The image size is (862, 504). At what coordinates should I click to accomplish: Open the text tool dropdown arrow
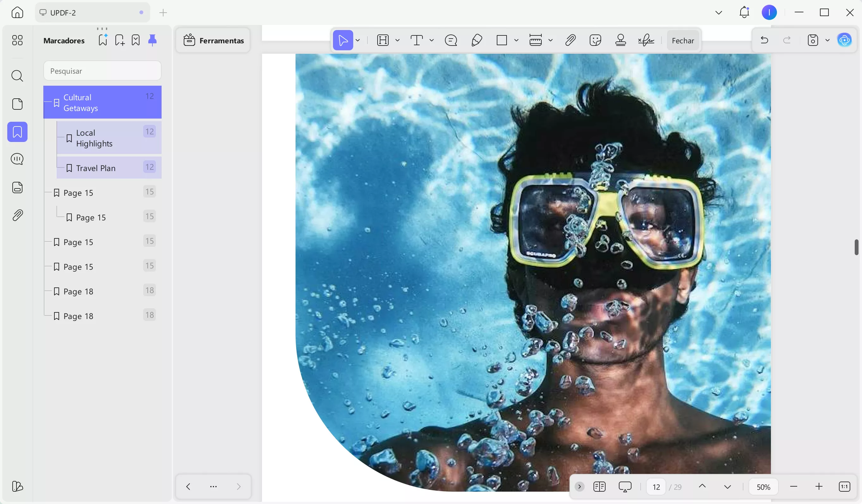tap(432, 40)
